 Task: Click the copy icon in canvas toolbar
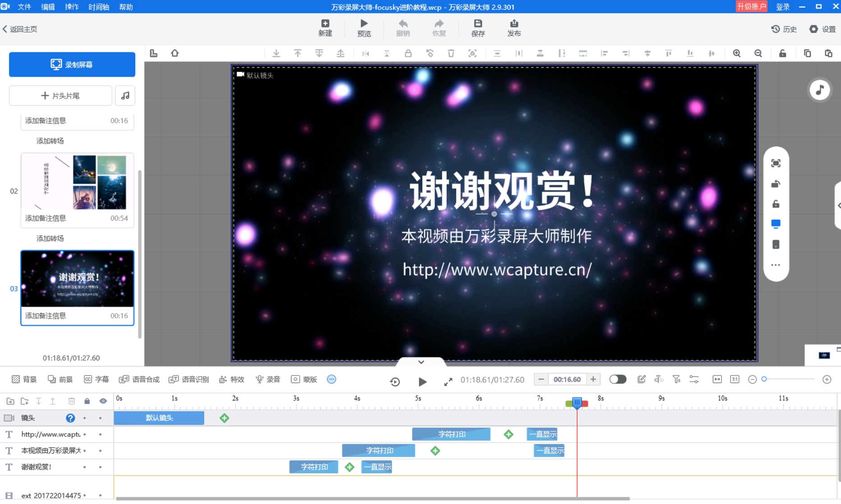pyautogui.click(x=807, y=53)
